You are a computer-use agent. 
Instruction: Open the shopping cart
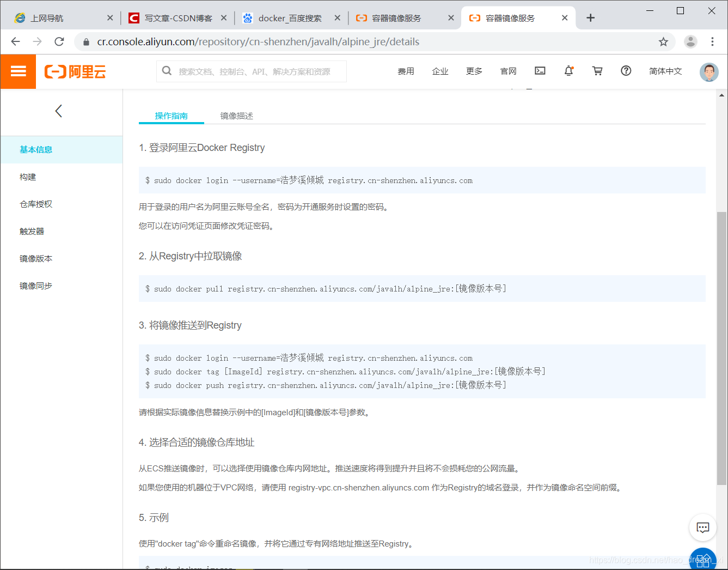(597, 71)
